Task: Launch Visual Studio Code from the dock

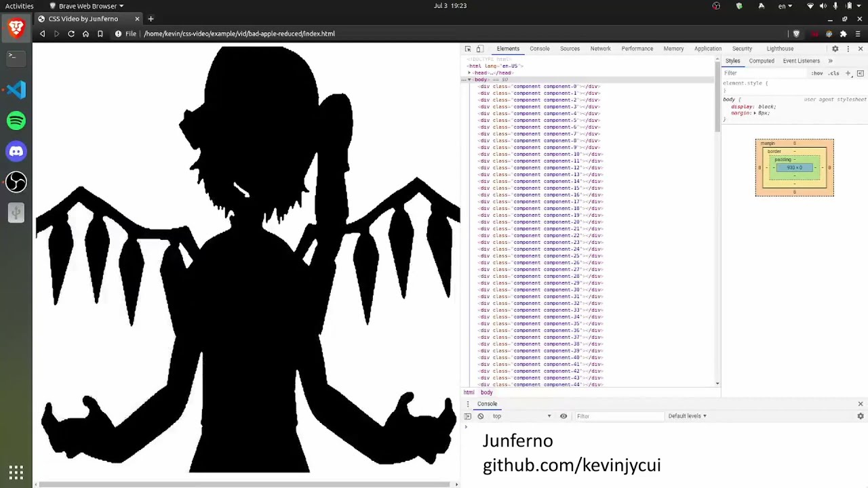Action: point(16,89)
